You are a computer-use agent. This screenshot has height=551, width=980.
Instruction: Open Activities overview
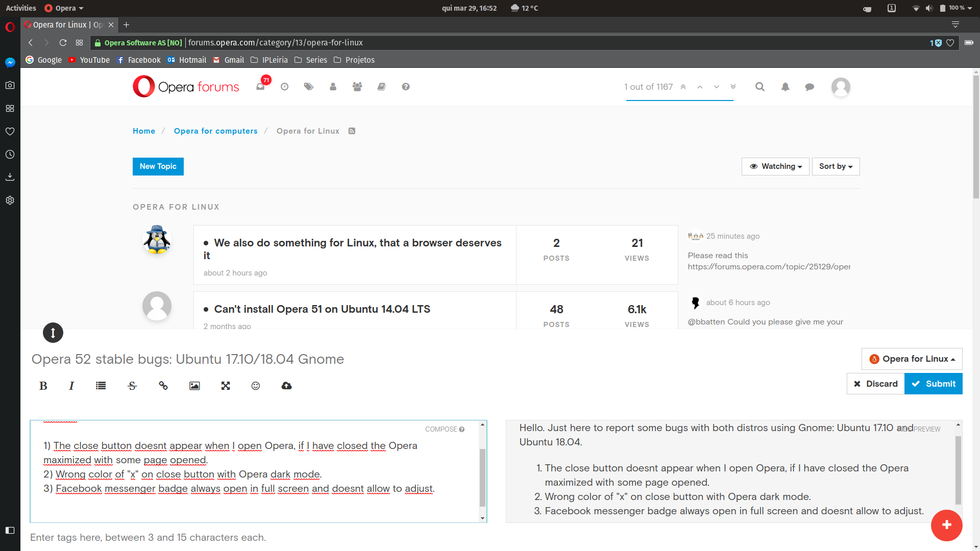tap(21, 8)
